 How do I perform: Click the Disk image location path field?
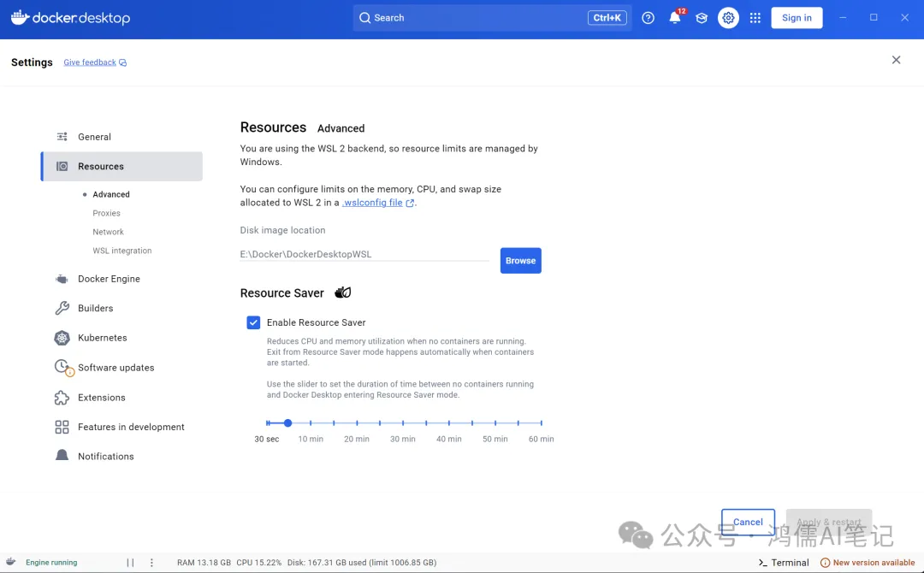pyautogui.click(x=364, y=254)
